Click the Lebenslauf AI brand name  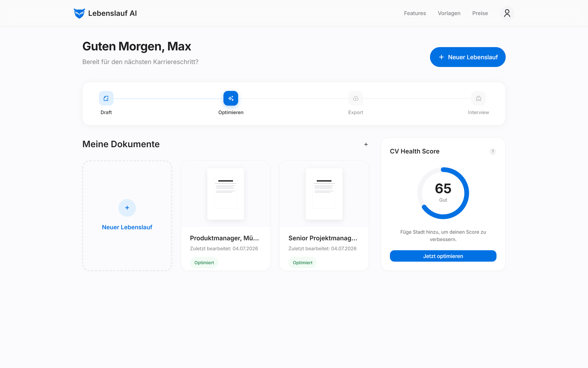point(112,13)
